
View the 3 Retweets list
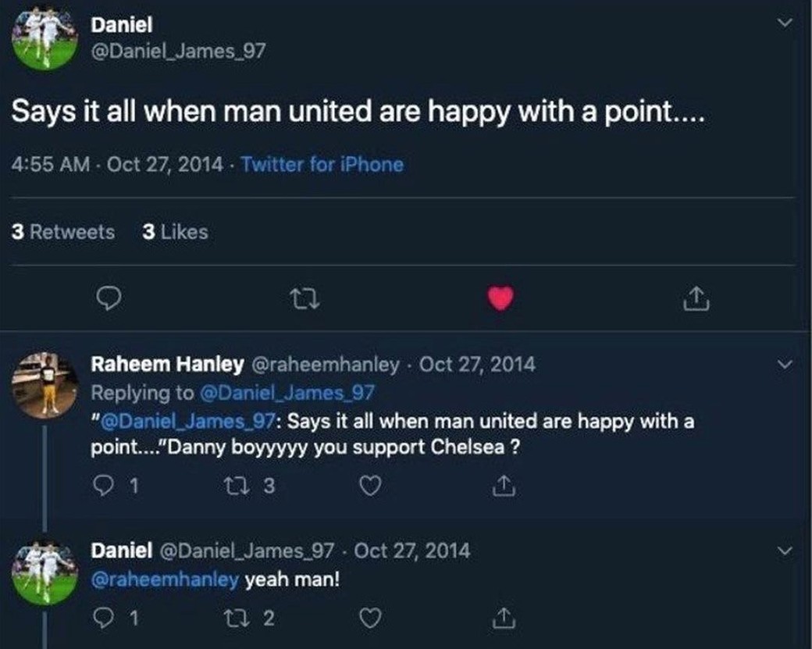[x=63, y=232]
